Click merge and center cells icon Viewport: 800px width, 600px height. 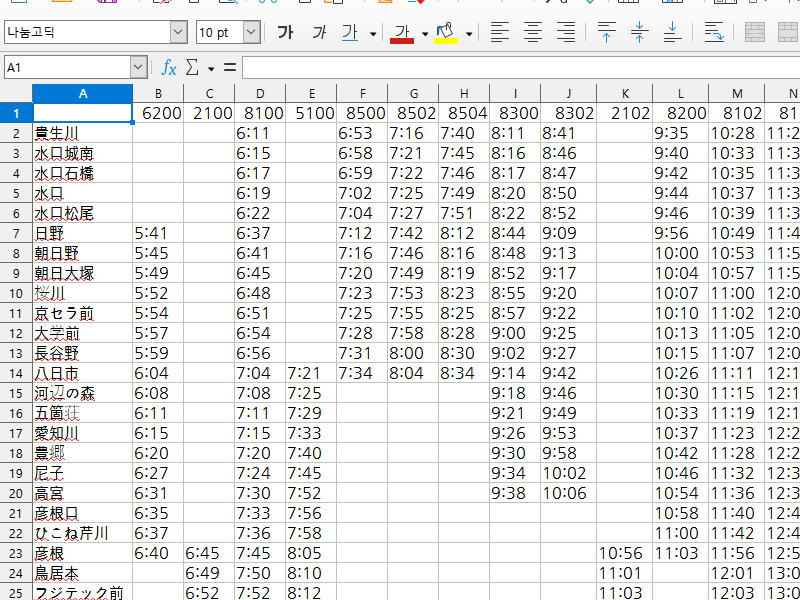pyautogui.click(x=755, y=33)
